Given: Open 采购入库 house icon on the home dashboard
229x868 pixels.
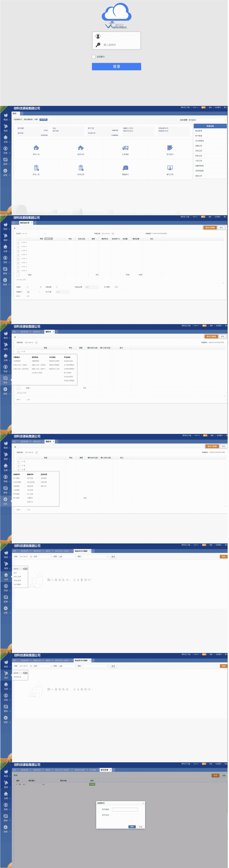Looking at the screenshot, I should point(36,148).
